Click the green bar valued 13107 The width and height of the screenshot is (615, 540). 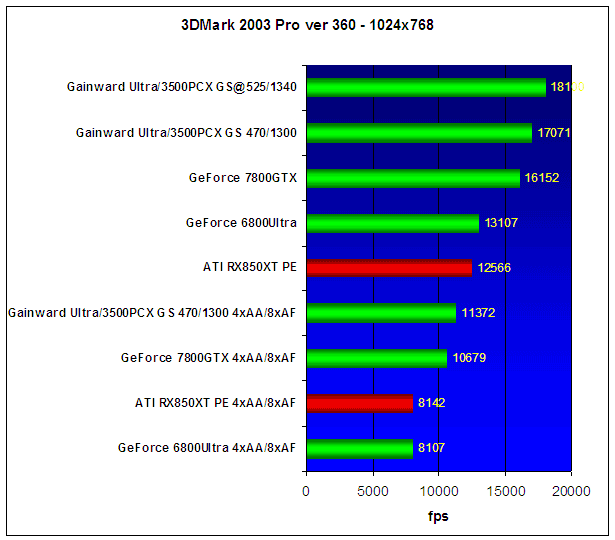pyautogui.click(x=393, y=223)
